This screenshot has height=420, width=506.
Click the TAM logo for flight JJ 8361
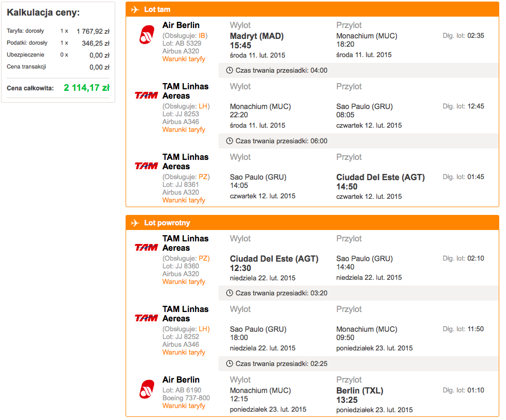tap(146, 166)
